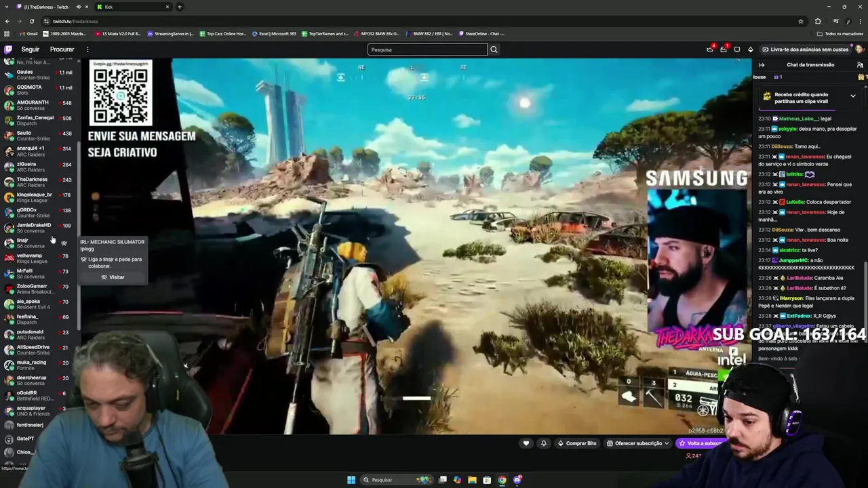The width and height of the screenshot is (868, 488).
Task: Open the Windows Start menu
Action: 351,480
